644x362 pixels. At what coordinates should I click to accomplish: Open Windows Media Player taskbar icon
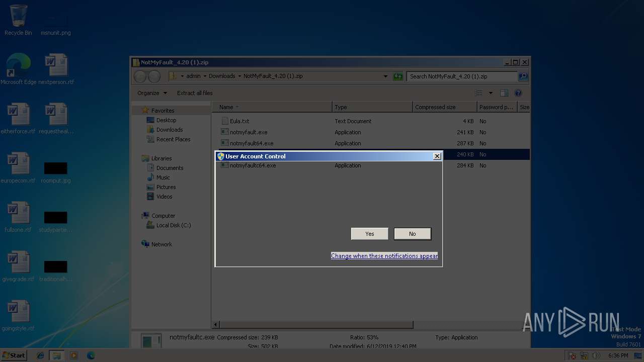point(74,355)
